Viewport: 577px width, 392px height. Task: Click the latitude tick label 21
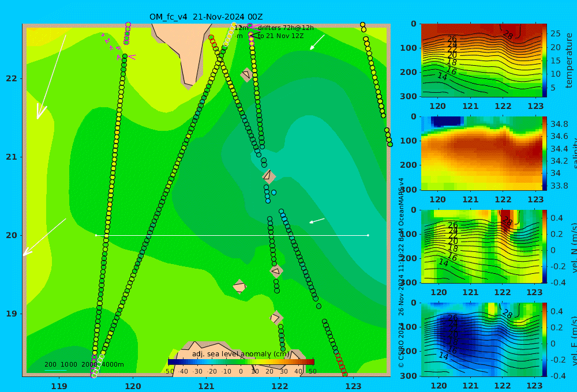11,157
